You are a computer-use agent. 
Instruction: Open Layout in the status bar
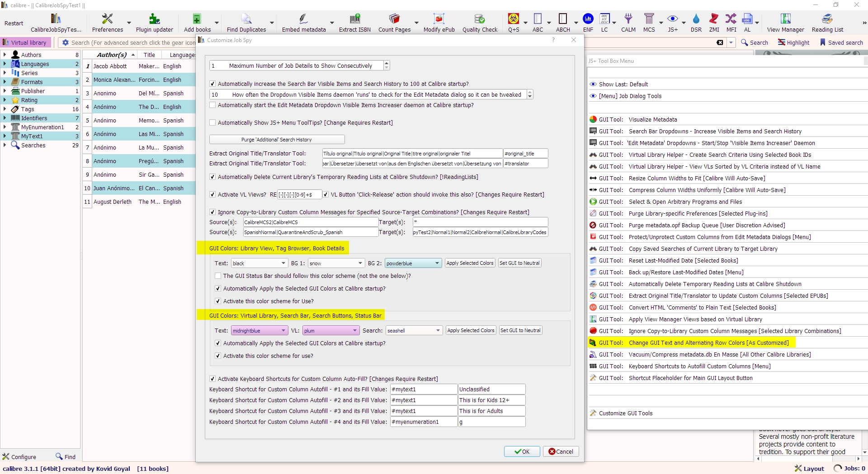(x=810, y=469)
